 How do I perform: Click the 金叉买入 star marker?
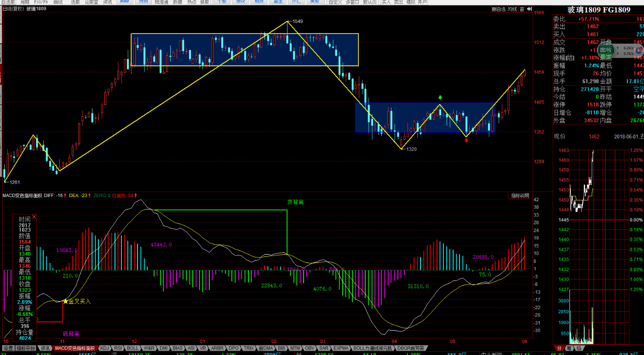pos(65,301)
